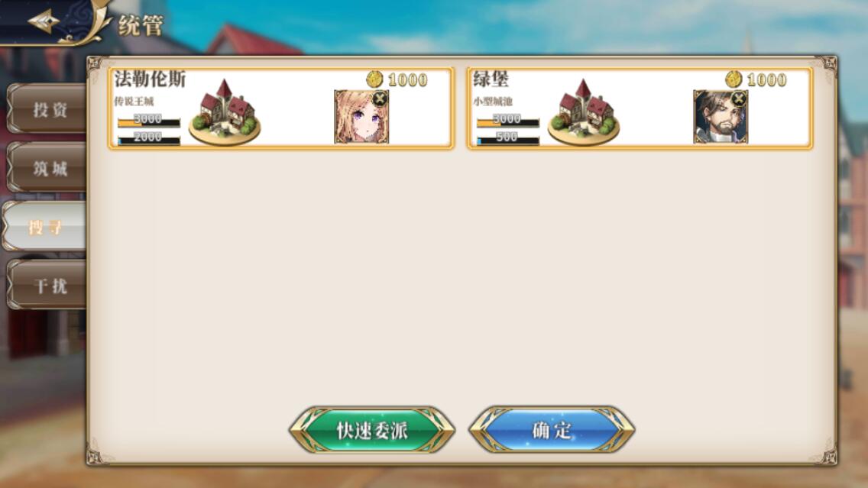Select the 绿堡 town building icon
The image size is (868, 488).
(x=584, y=112)
